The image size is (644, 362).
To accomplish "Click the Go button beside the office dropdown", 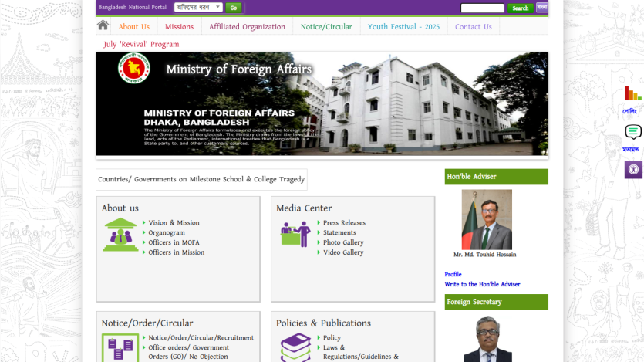I will 233,8.
